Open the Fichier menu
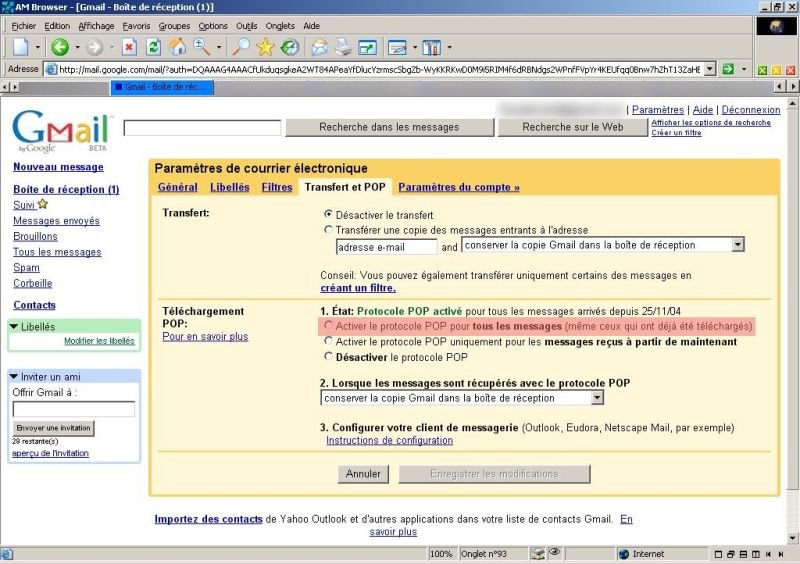The width and height of the screenshot is (800, 564). (x=23, y=26)
